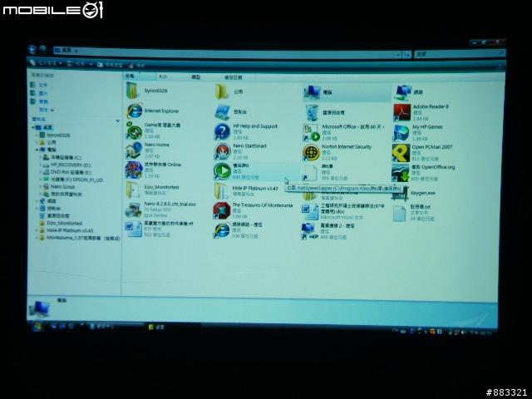Sort by the Date modified column header
The image size is (532, 399).
[x=239, y=77]
